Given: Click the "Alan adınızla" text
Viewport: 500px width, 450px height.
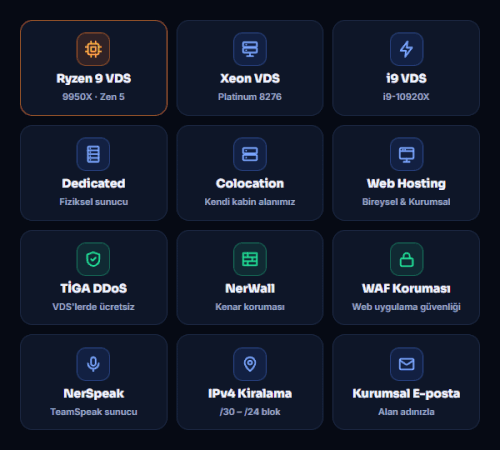Looking at the screenshot, I should pos(406,412).
